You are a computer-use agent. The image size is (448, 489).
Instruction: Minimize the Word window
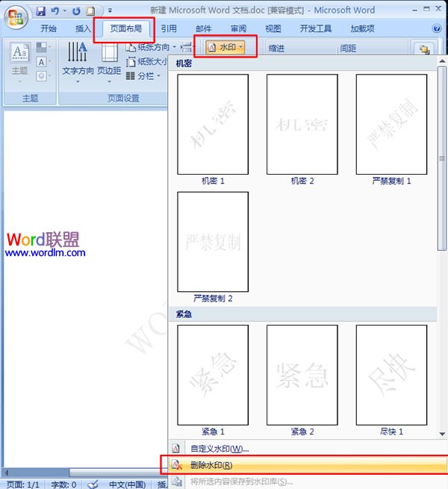point(414,10)
